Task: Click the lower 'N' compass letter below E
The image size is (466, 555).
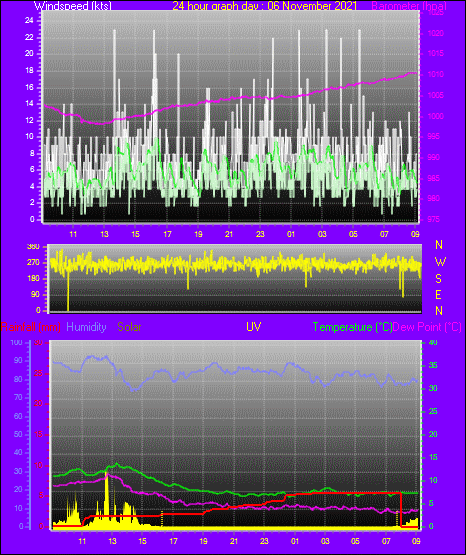Action: [x=439, y=310]
